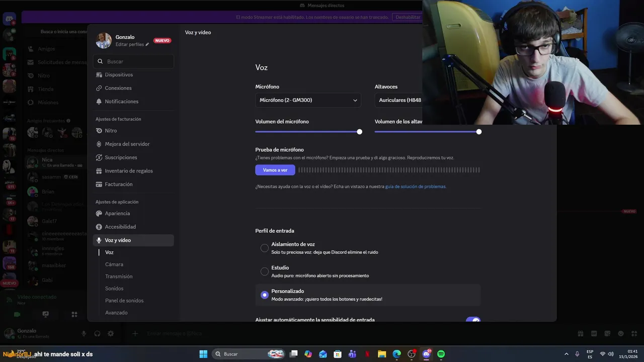Click the settings Buscar search field
Image resolution: width=644 pixels, height=362 pixels.
pos(133,61)
